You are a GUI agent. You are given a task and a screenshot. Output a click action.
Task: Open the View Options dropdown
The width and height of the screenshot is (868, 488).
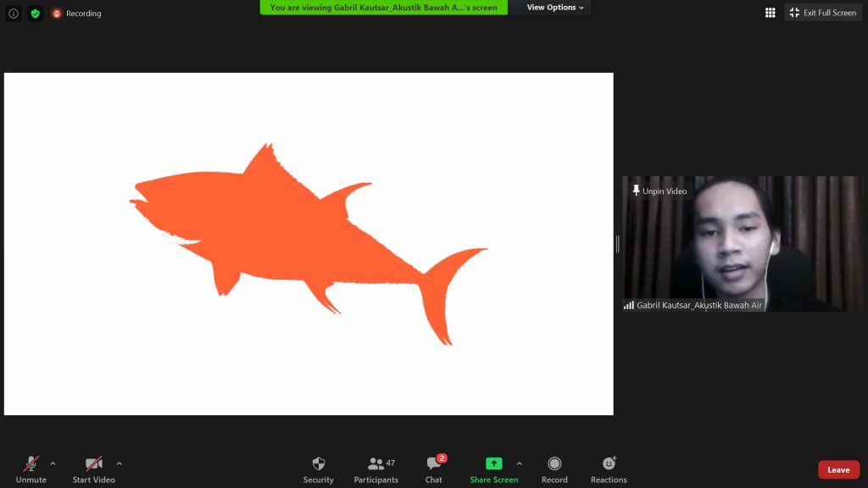pyautogui.click(x=555, y=7)
